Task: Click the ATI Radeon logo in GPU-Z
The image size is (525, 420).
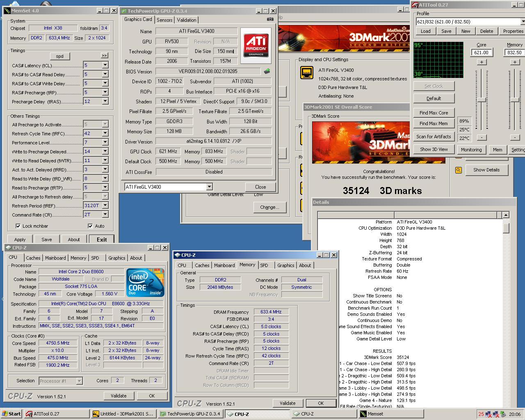Action: pos(256,46)
